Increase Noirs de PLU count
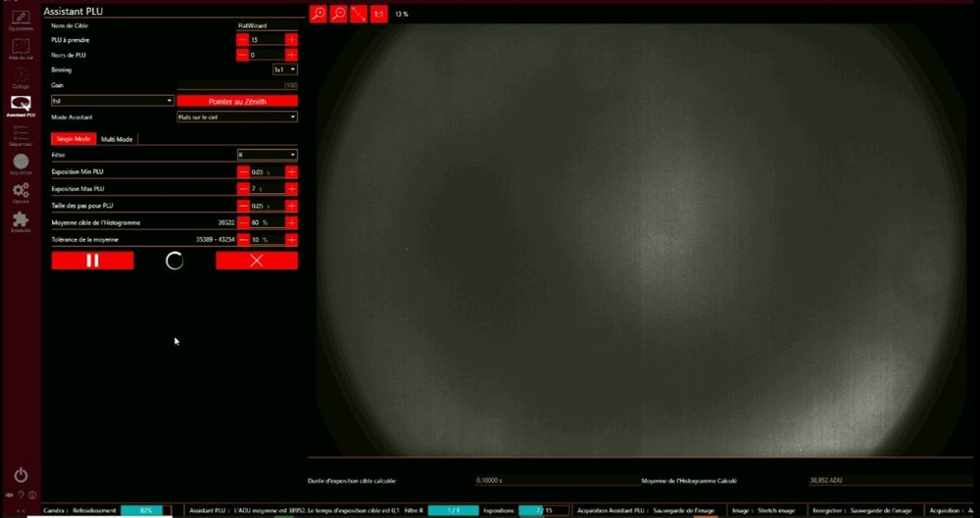The width and height of the screenshot is (980, 518). [291, 55]
